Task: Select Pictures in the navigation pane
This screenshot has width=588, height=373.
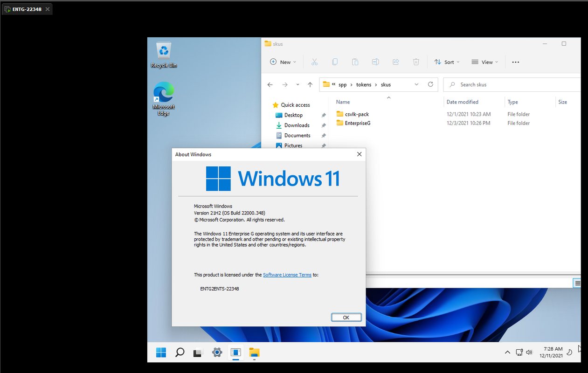Action: tap(293, 145)
